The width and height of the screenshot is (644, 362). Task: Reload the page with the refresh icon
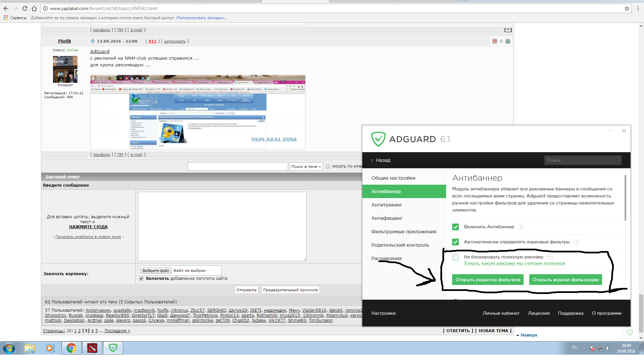pos(25,8)
